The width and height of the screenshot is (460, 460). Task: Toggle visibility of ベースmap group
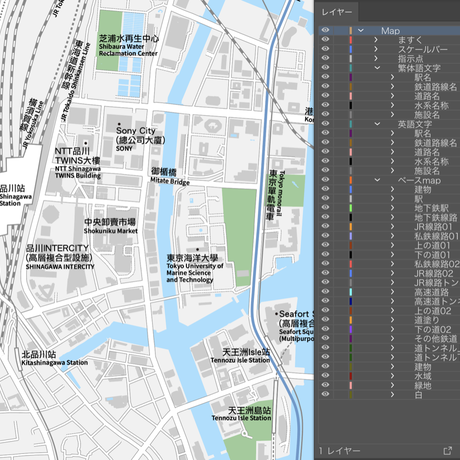coord(325,180)
